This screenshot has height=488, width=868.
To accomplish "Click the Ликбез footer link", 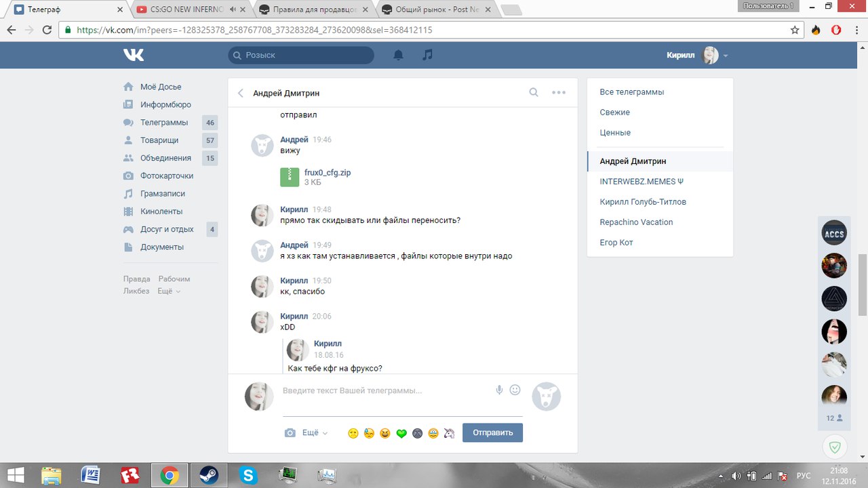I will [136, 291].
